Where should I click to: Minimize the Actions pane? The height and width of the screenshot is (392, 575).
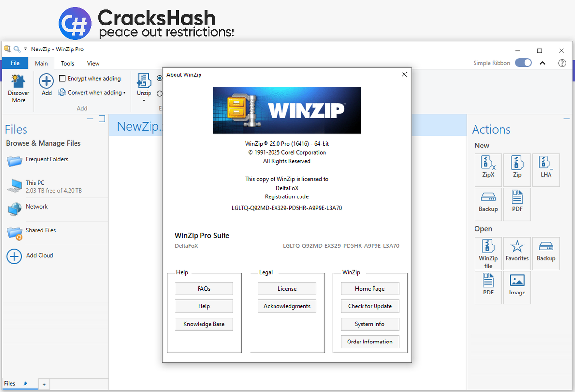(x=567, y=119)
